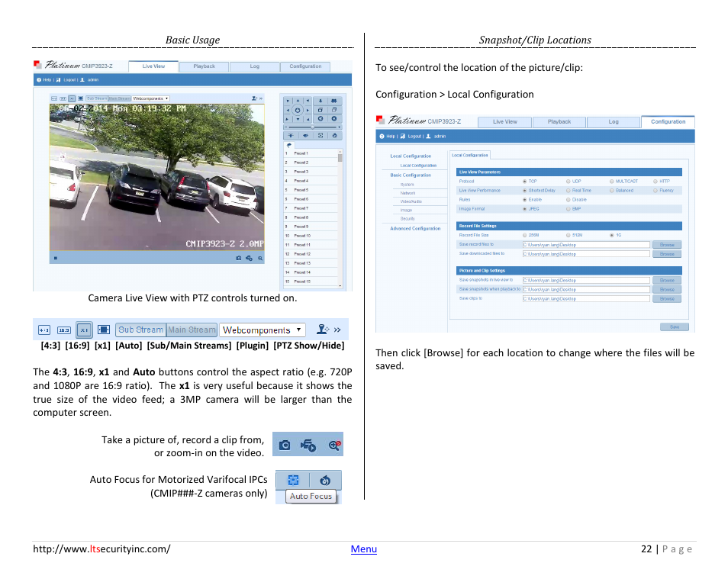The width and height of the screenshot is (728, 563).
Task: Click the 16:9 aspect ratio icon in enlarged toolbar
Action: tap(63, 330)
